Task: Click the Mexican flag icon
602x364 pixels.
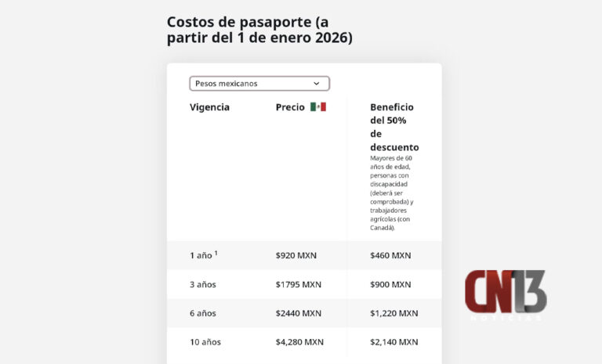Action: pyautogui.click(x=318, y=106)
